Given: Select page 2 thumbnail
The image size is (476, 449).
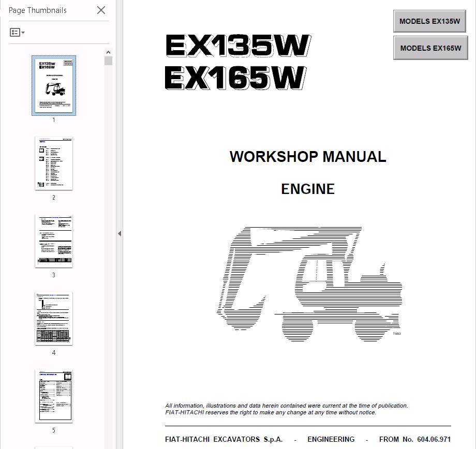Looking at the screenshot, I should coord(54,163).
